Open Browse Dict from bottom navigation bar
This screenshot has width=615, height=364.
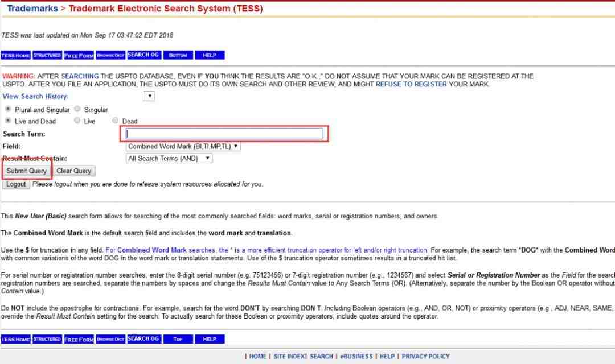pos(110,339)
